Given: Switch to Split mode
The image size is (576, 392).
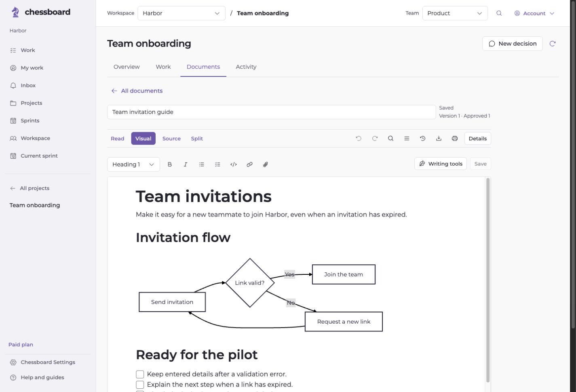Looking at the screenshot, I should click(x=197, y=139).
